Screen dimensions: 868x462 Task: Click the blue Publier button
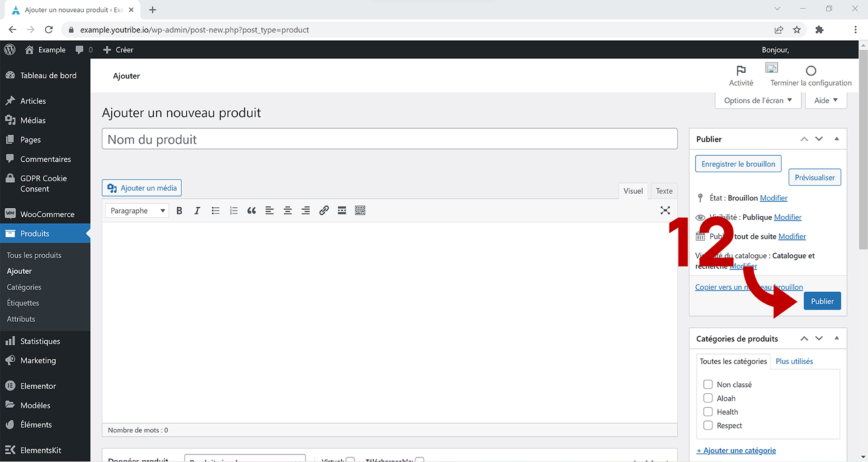point(822,301)
